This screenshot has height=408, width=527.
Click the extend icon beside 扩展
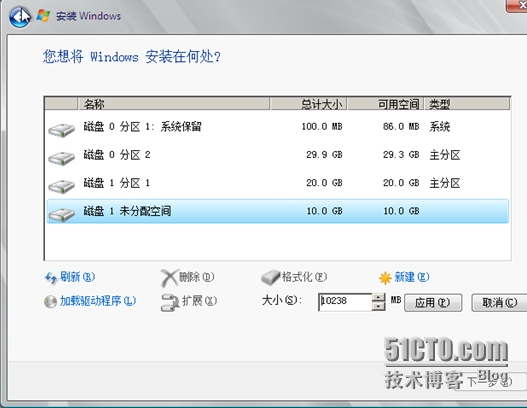click(x=170, y=302)
